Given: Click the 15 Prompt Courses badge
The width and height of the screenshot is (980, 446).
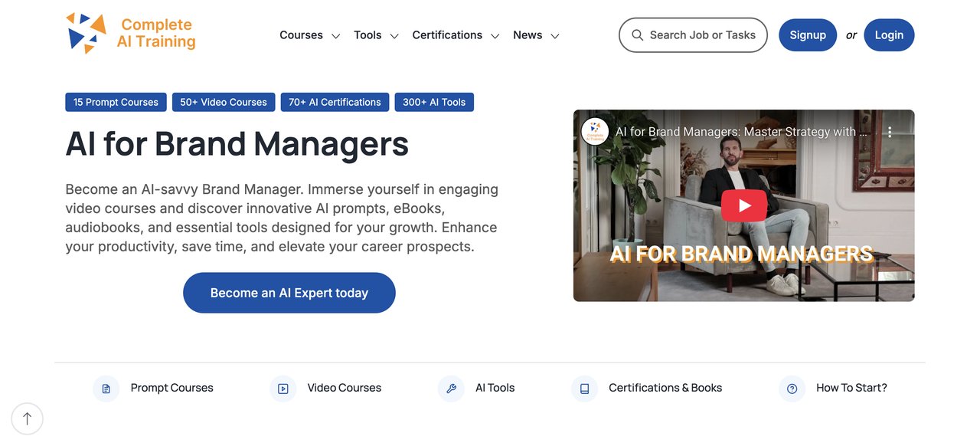Looking at the screenshot, I should click(116, 102).
